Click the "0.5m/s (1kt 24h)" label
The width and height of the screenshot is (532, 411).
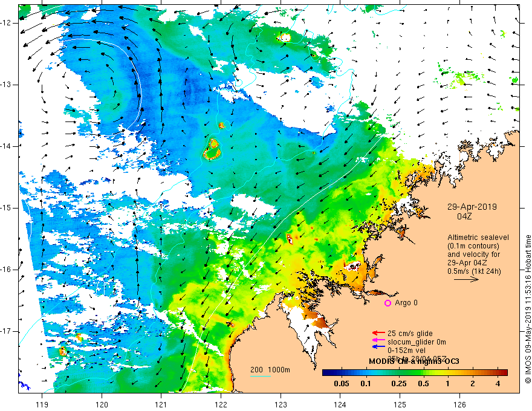coord(474,271)
